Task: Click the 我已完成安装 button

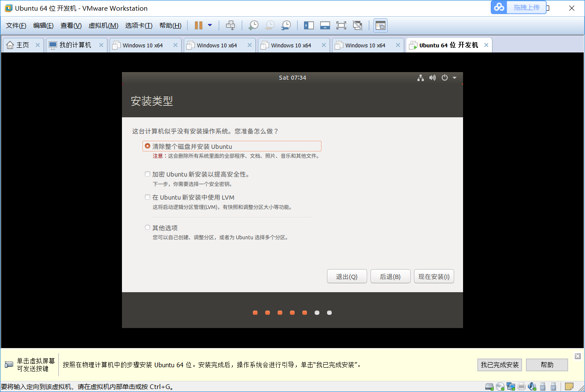Action: [500, 365]
